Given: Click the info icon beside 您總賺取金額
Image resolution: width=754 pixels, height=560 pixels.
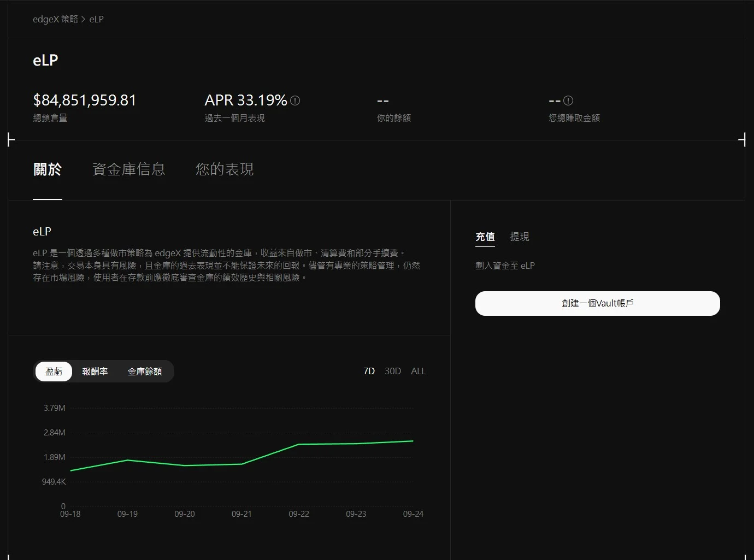Looking at the screenshot, I should 569,100.
